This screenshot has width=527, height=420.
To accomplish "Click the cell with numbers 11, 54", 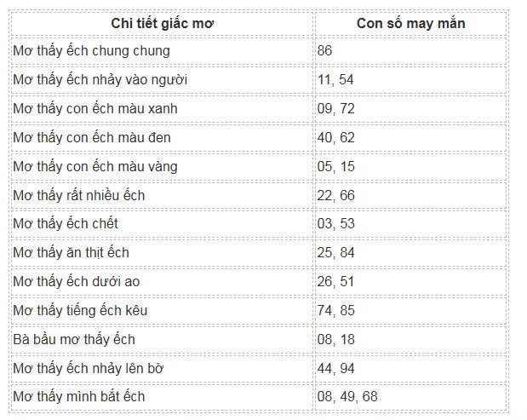I will click(x=332, y=80).
